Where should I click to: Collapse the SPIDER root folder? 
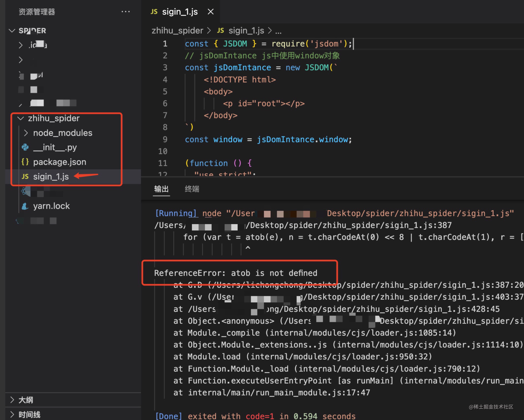(x=12, y=30)
